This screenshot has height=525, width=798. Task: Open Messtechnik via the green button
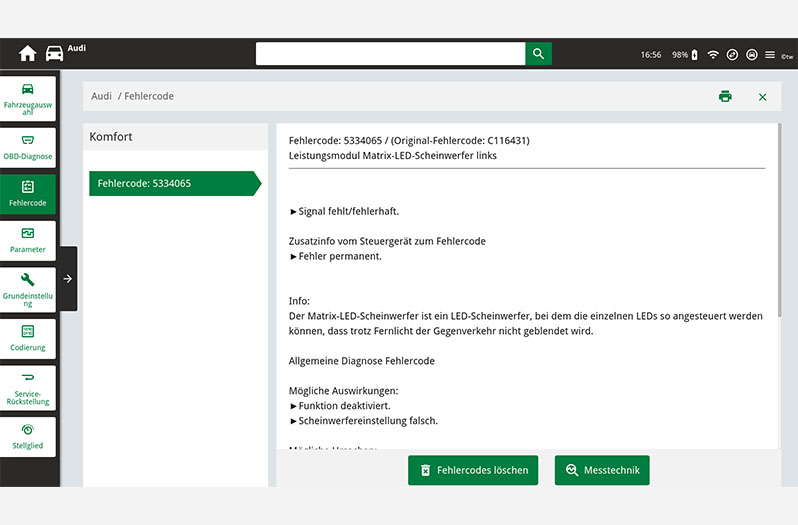pos(602,470)
